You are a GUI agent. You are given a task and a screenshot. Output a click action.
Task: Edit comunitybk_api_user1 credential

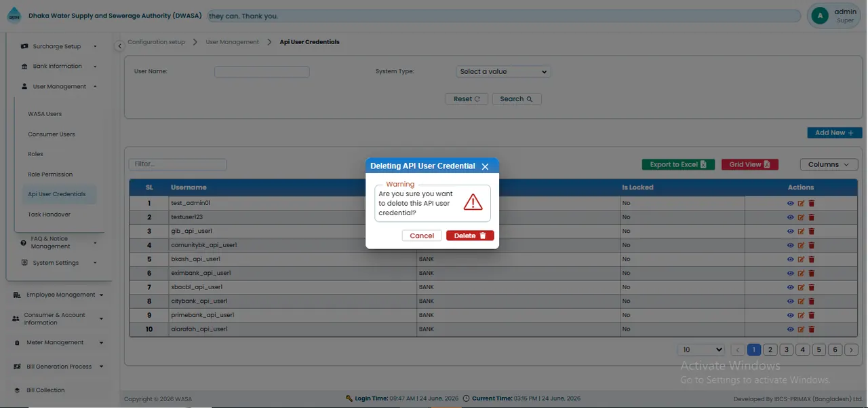point(801,245)
